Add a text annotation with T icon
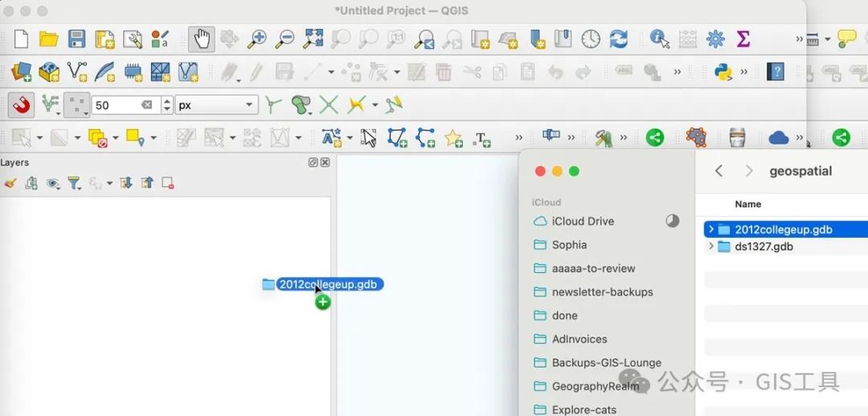868x416 pixels. pos(481,138)
